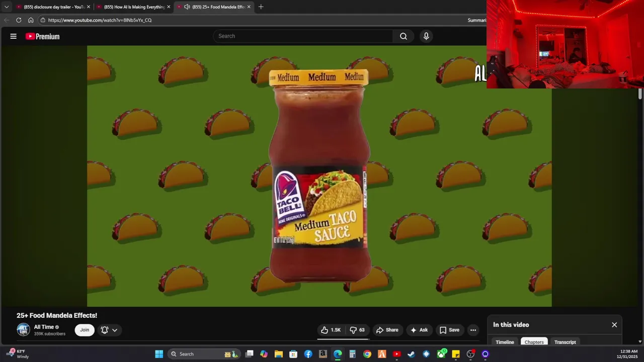This screenshot has height=362, width=644.
Task: Mute the playing tab via speaker icon
Action: [187, 7]
